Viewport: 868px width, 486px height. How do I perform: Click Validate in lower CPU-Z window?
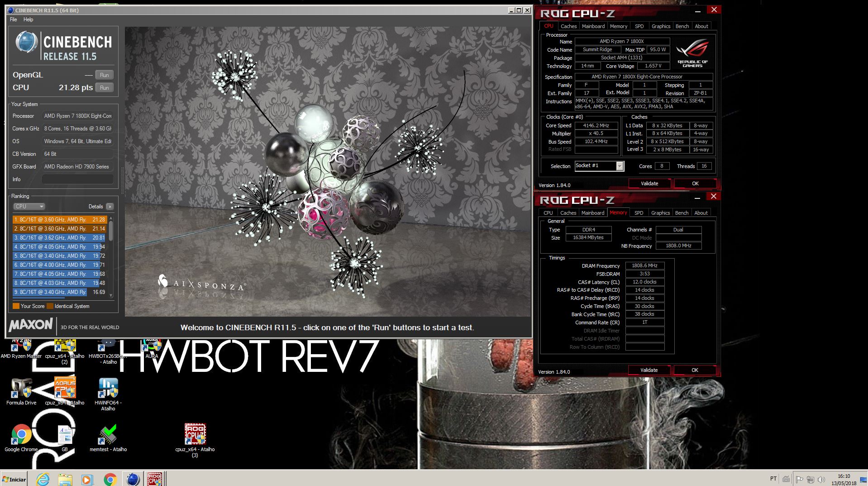pyautogui.click(x=649, y=370)
